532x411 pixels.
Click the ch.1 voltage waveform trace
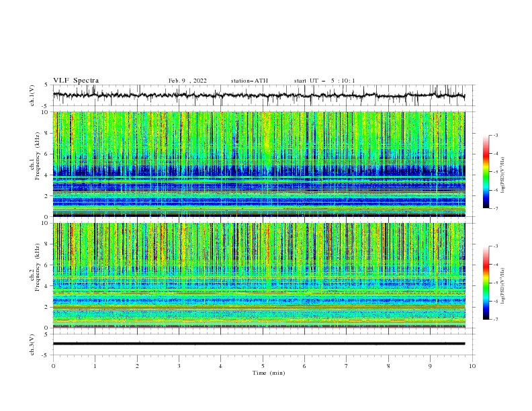(259, 95)
